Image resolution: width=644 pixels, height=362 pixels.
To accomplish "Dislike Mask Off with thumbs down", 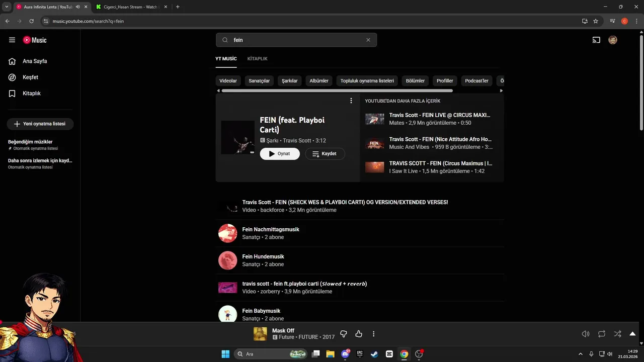I will (344, 334).
